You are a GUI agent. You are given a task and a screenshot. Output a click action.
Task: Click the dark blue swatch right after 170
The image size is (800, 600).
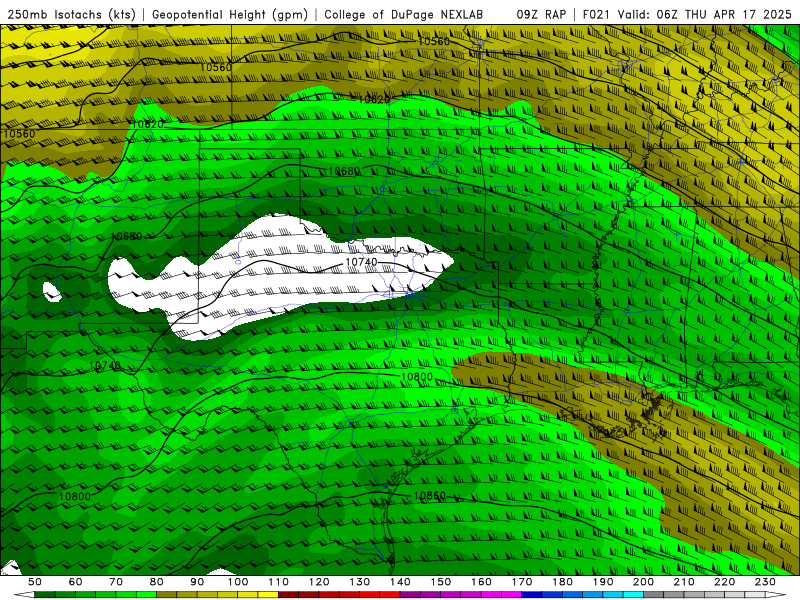pos(532,595)
